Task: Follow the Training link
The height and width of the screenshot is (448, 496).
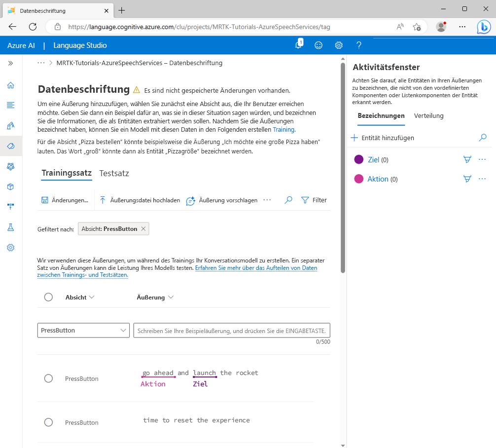Action: tap(284, 129)
